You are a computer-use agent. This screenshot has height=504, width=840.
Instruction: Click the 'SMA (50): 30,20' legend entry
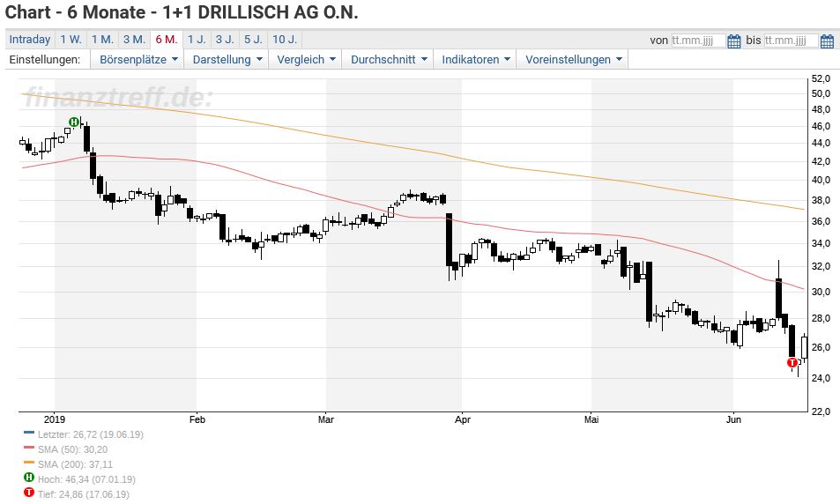(x=72, y=449)
